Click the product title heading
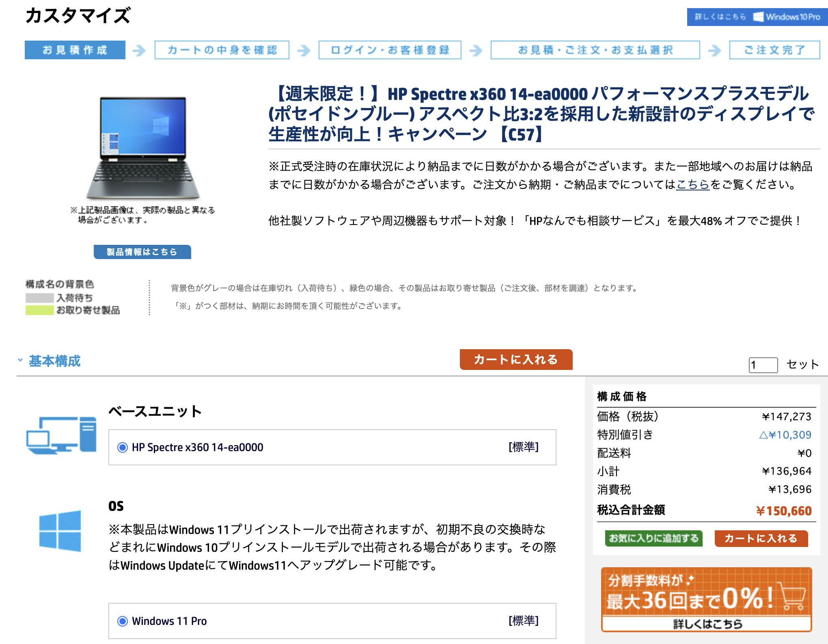828x644 pixels. [x=541, y=114]
